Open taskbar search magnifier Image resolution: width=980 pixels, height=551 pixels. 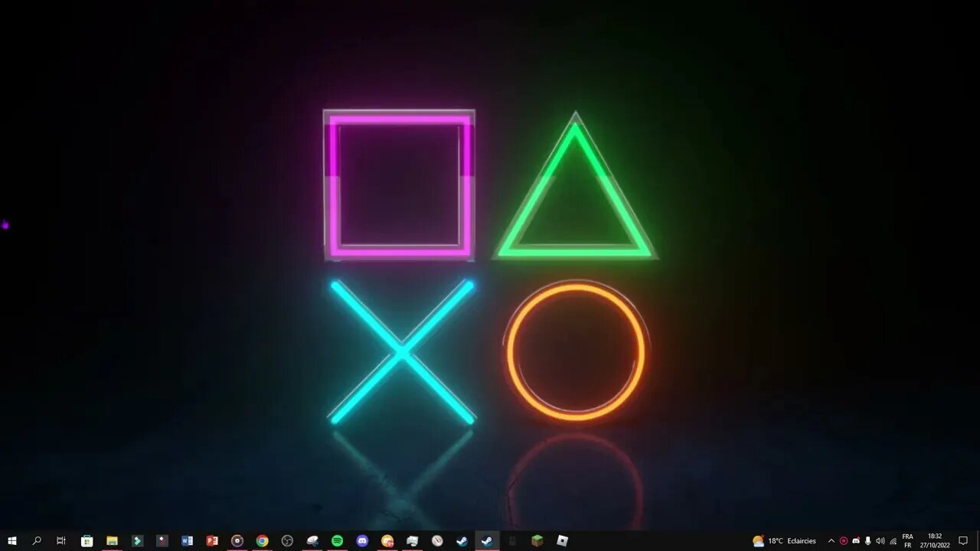point(37,541)
